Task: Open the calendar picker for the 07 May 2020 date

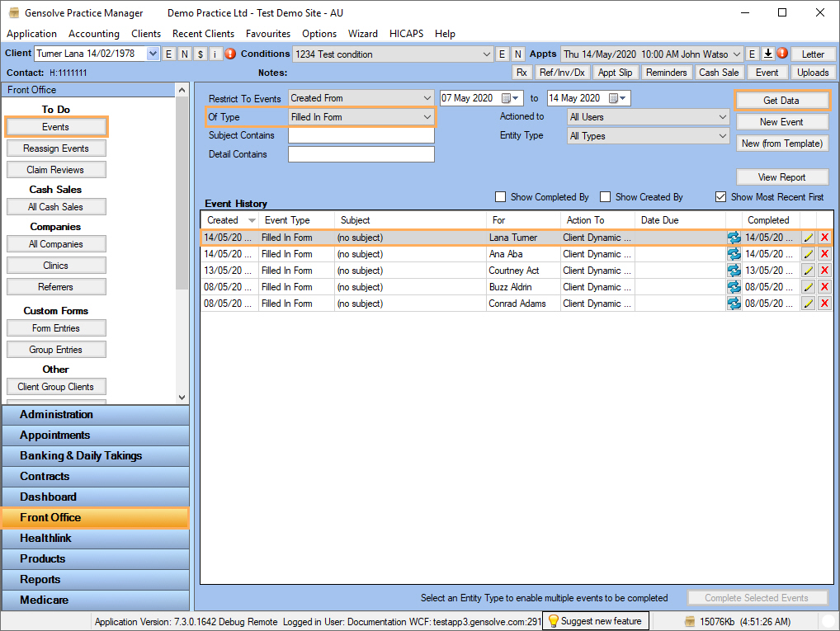Action: click(507, 98)
